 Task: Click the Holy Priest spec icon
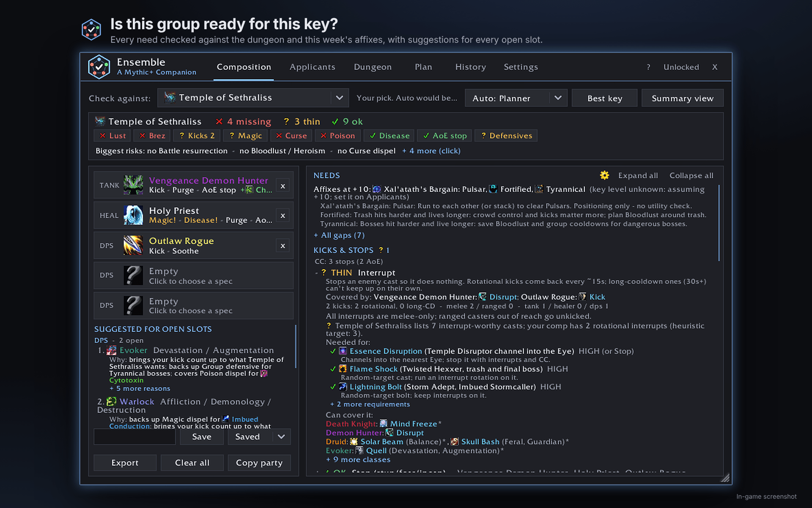coord(133,215)
